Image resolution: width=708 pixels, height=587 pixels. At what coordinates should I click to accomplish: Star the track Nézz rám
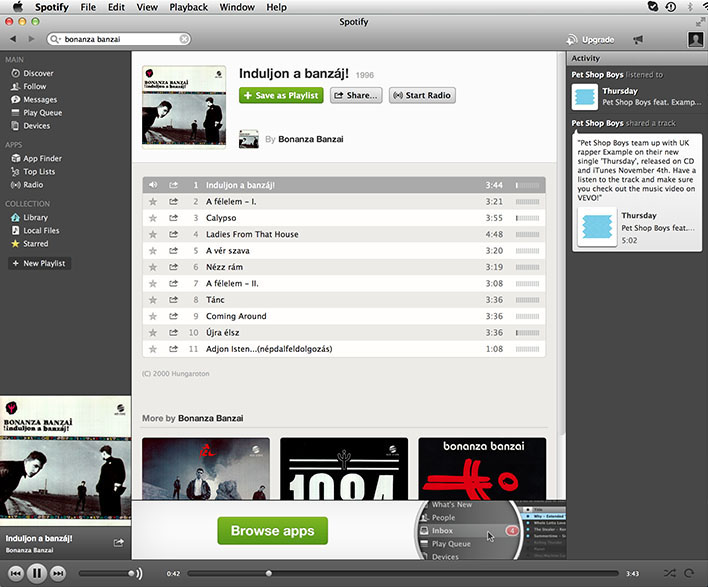point(153,267)
